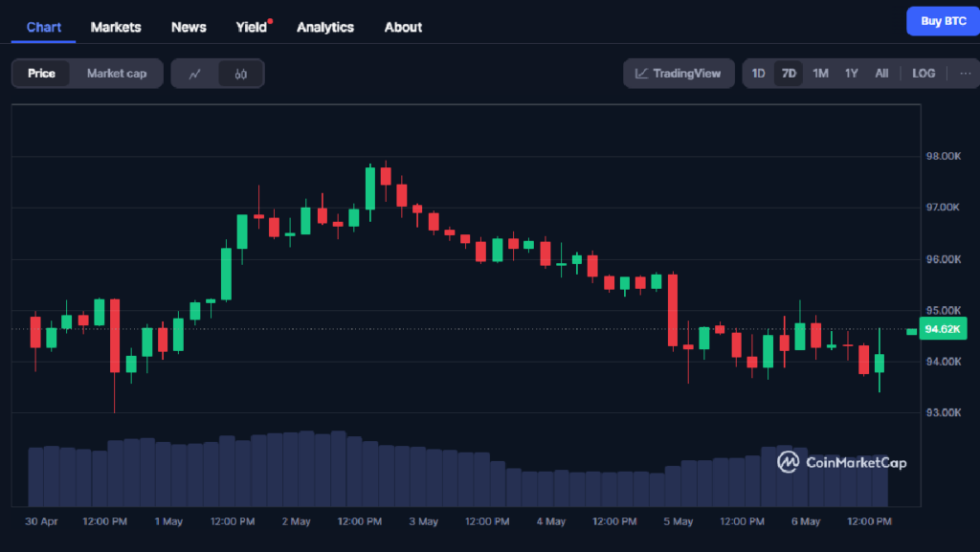Click the 6 May date label
This screenshot has width=980, height=552.
pyautogui.click(x=806, y=521)
